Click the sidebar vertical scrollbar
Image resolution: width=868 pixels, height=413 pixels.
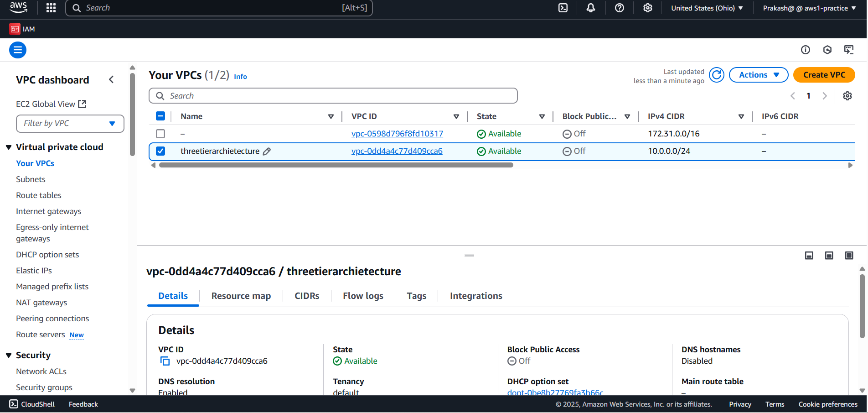[x=132, y=114]
